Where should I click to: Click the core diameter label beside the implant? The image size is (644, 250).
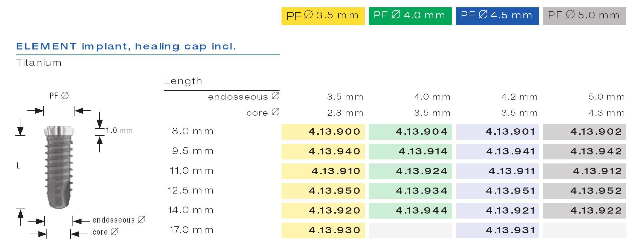coord(105,232)
